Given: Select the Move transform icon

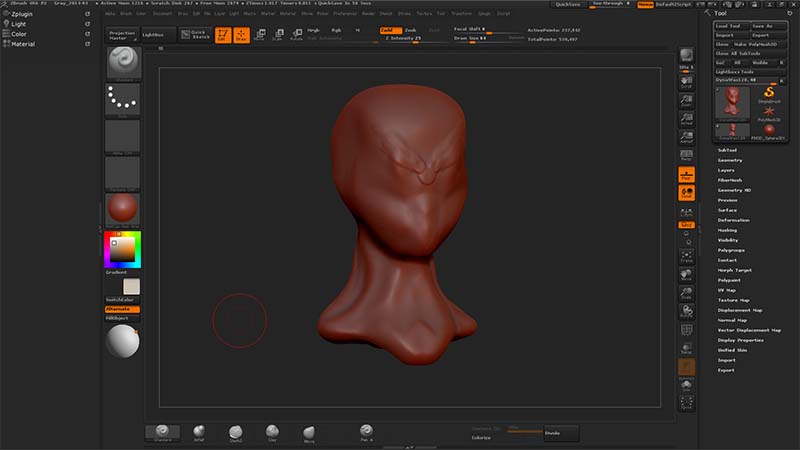Looking at the screenshot, I should click(x=260, y=35).
